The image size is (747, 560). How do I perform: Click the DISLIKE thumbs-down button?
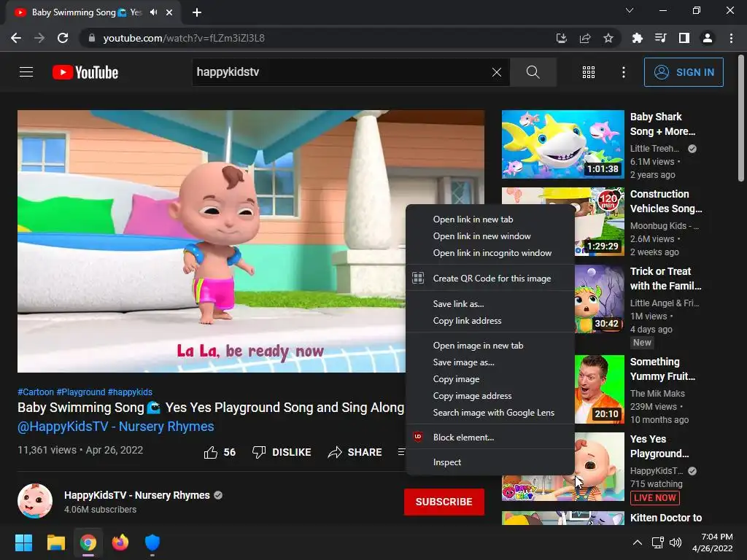pyautogui.click(x=282, y=452)
